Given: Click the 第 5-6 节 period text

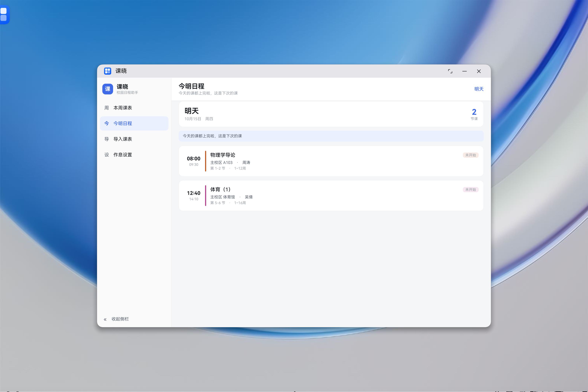Looking at the screenshot, I should tap(217, 203).
